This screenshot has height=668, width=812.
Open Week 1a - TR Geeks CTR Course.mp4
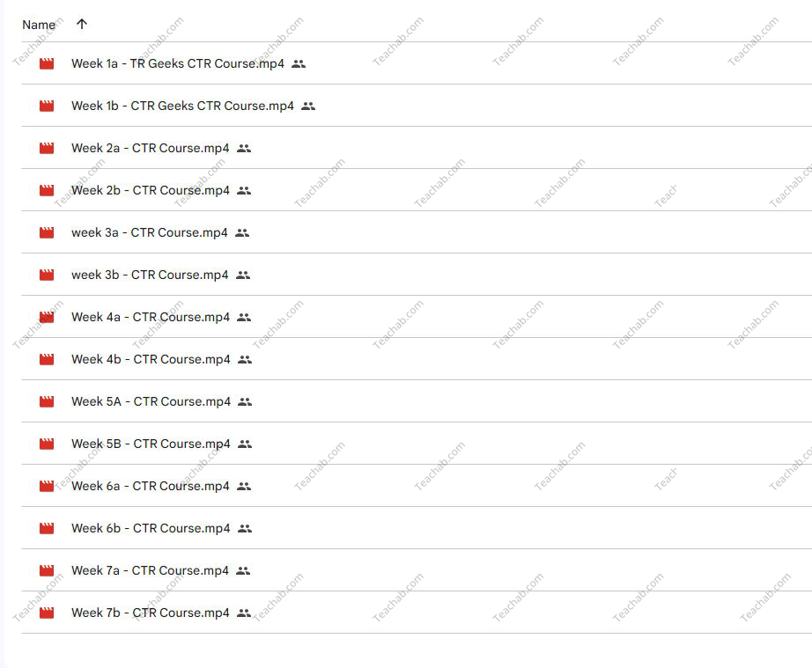pyautogui.click(x=177, y=63)
